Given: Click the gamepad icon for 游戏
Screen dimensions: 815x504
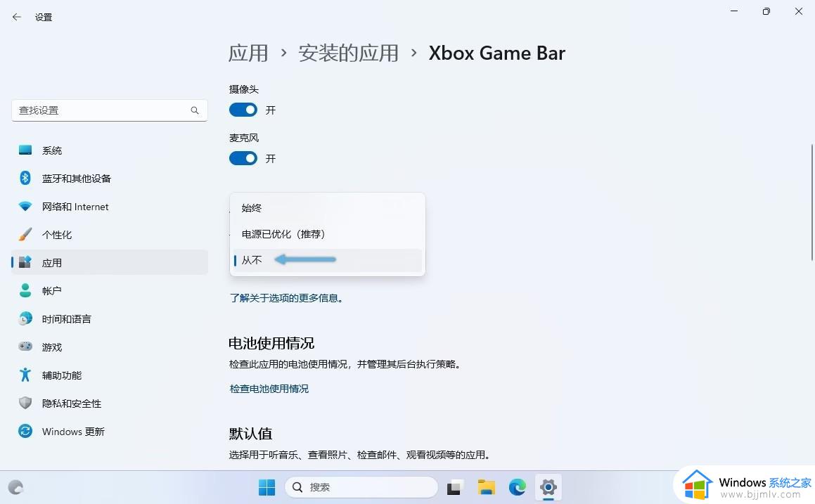Looking at the screenshot, I should coord(25,347).
